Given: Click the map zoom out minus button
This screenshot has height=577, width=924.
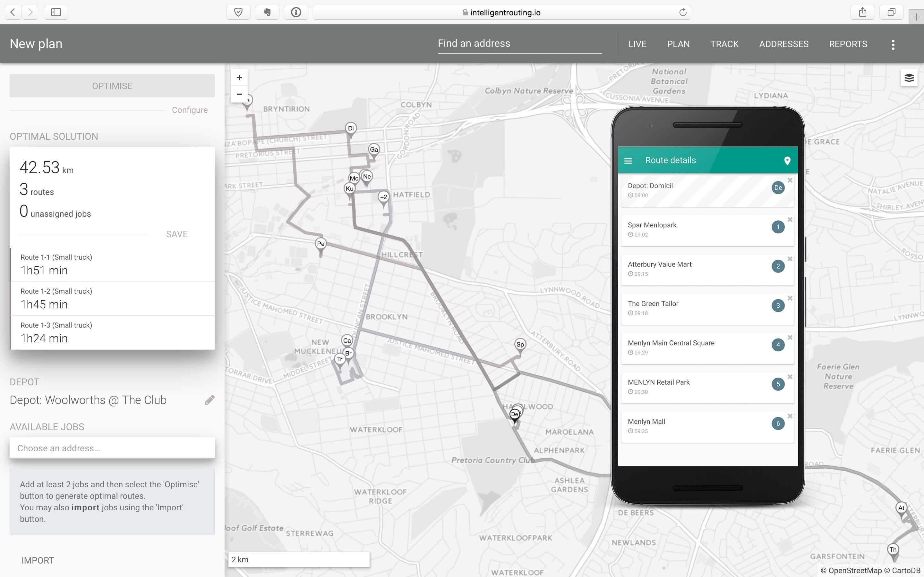Looking at the screenshot, I should pyautogui.click(x=239, y=94).
